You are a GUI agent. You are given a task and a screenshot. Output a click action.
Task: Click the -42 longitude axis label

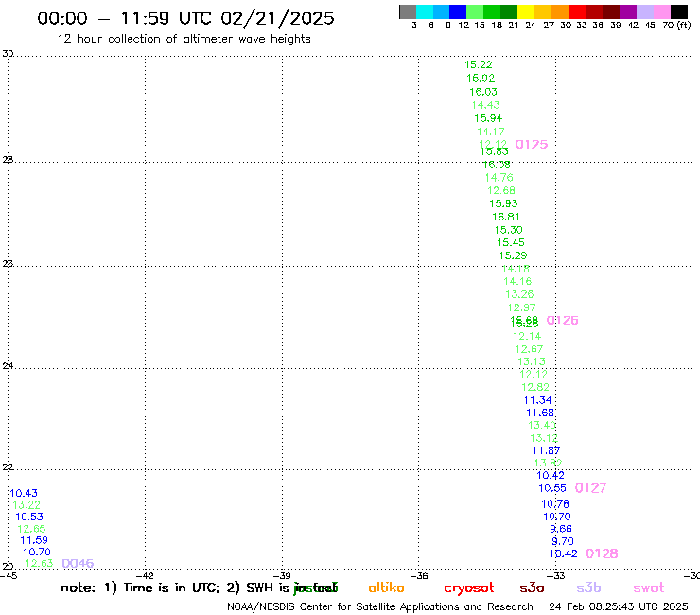pos(145,576)
